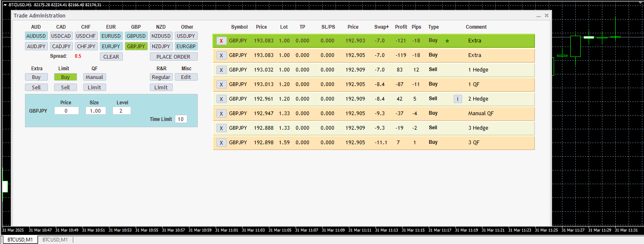Screen dimensions: 644x244
Task: Click Extra Buy button
Action: tap(36, 77)
